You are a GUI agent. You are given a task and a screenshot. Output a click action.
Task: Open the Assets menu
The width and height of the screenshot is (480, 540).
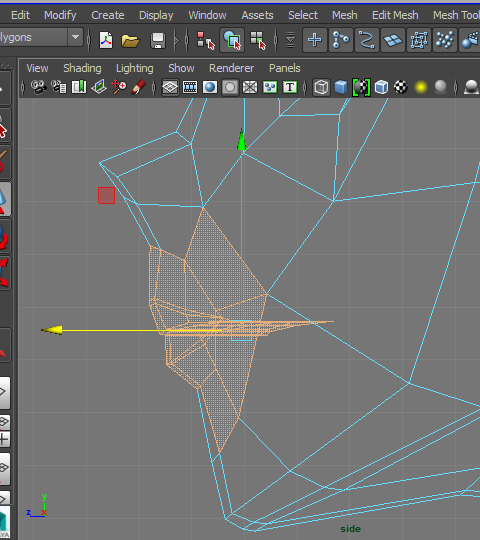257,15
